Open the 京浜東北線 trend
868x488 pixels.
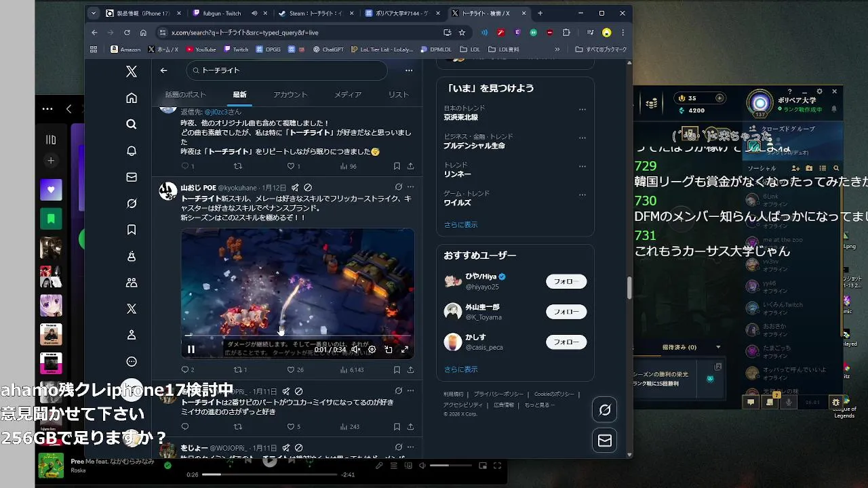[461, 117]
